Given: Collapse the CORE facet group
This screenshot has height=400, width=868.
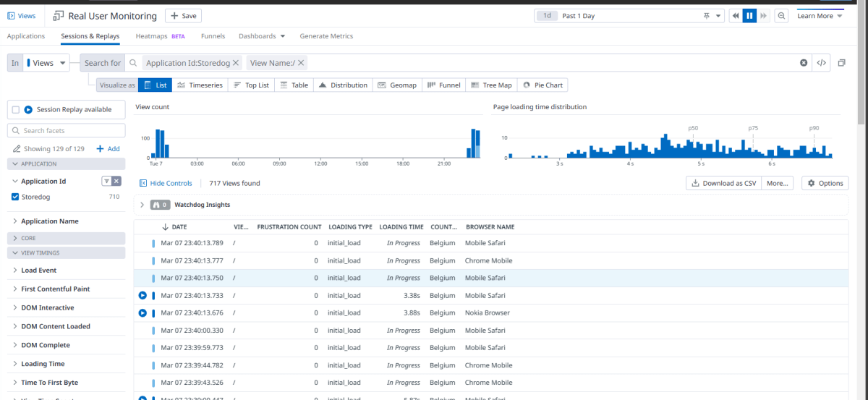Looking at the screenshot, I should click(x=66, y=238).
